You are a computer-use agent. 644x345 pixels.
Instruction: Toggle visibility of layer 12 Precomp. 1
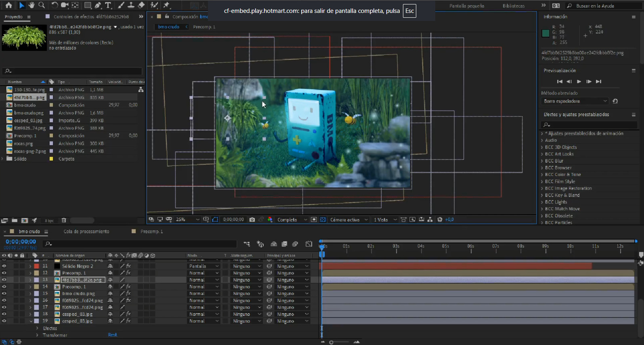(x=4, y=273)
